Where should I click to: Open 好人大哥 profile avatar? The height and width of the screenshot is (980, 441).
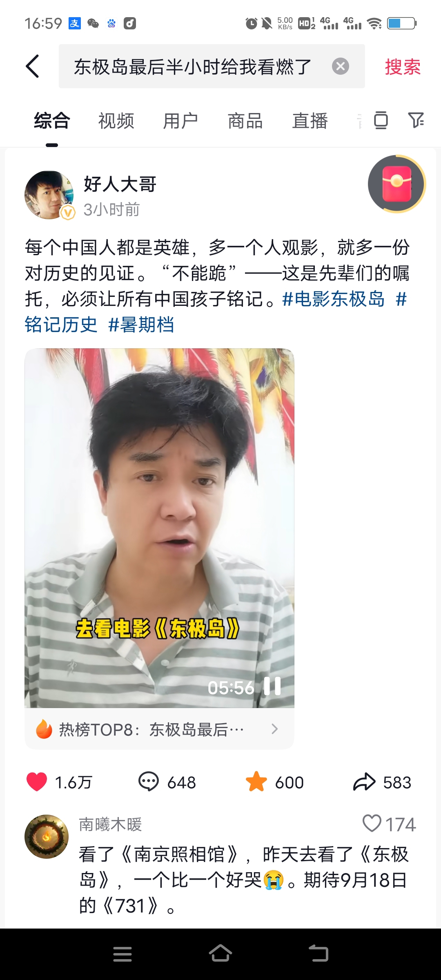[x=49, y=195]
